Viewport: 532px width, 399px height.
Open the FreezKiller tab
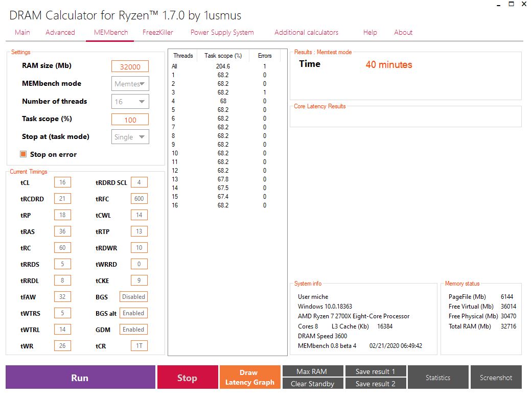tap(158, 32)
